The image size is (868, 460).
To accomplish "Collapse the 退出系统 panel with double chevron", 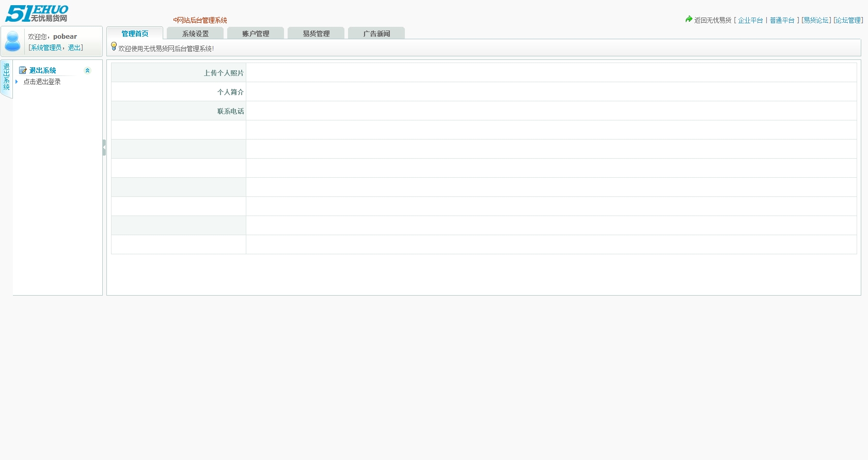I will (87, 70).
